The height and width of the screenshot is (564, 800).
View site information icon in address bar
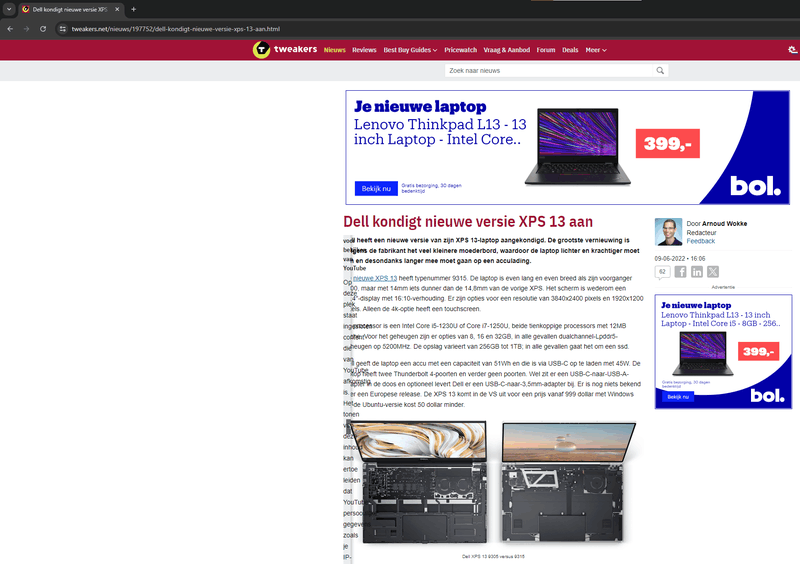pyautogui.click(x=62, y=29)
